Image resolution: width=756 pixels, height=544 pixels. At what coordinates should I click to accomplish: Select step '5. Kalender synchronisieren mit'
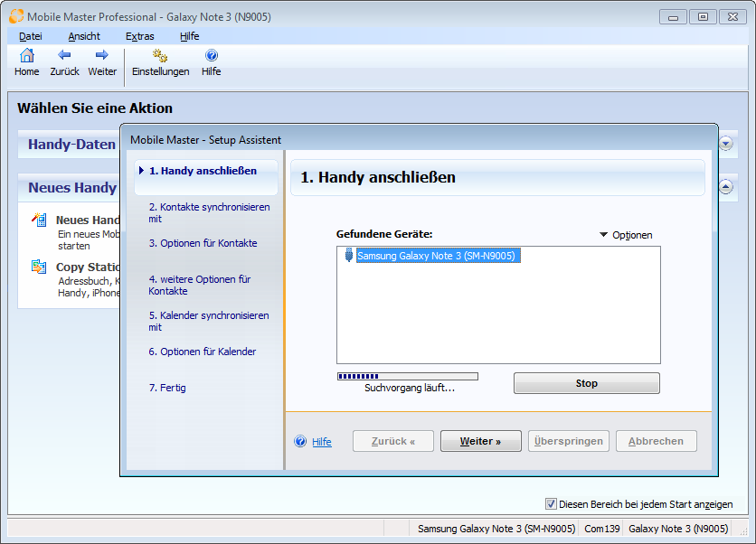[209, 321]
